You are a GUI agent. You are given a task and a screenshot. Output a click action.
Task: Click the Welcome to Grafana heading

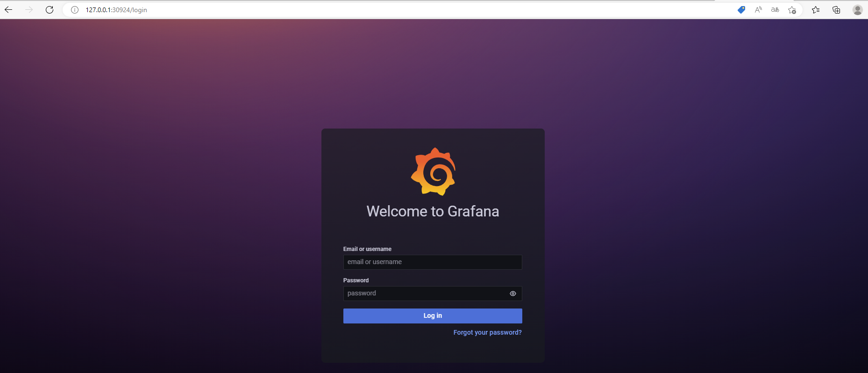433,211
